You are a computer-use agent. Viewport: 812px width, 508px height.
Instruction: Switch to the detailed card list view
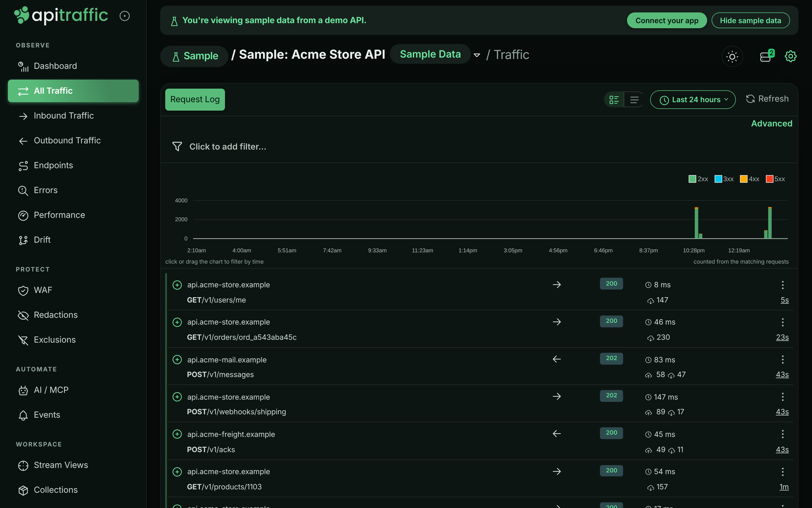pos(614,100)
